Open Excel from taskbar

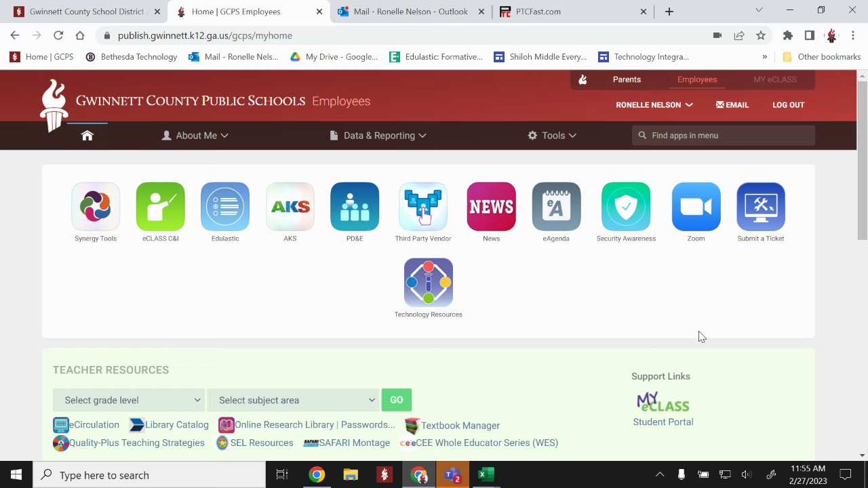(486, 475)
